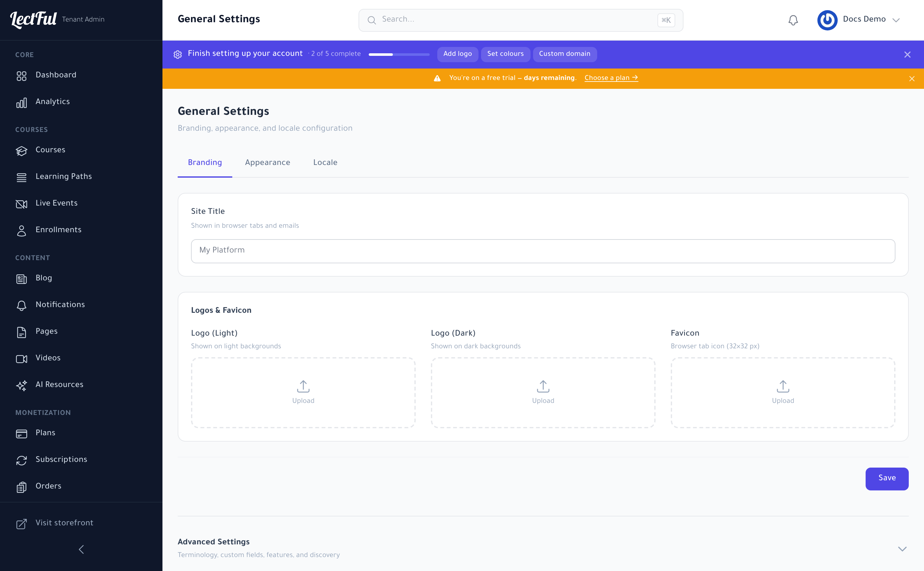
Task: Open the Docs Demo account dropdown arrow
Action: pyautogui.click(x=896, y=20)
